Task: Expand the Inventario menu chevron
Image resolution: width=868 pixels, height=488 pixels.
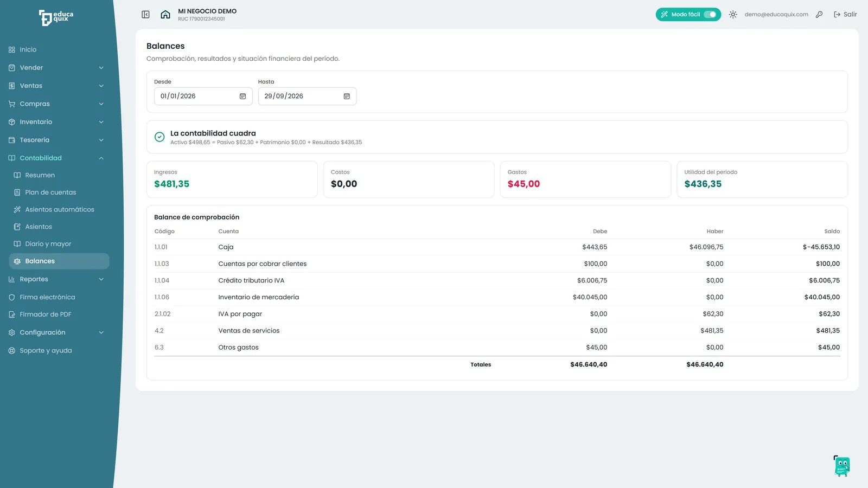Action: pyautogui.click(x=101, y=122)
